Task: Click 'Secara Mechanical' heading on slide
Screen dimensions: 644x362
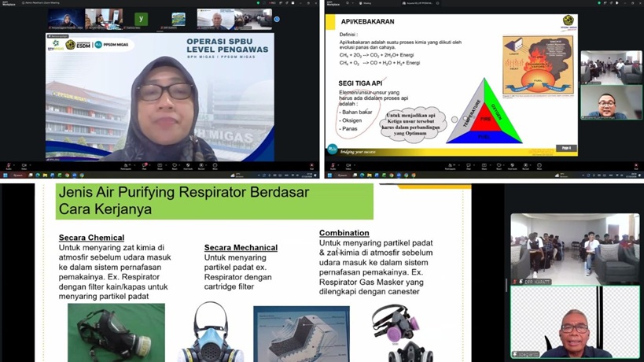Action: (241, 247)
